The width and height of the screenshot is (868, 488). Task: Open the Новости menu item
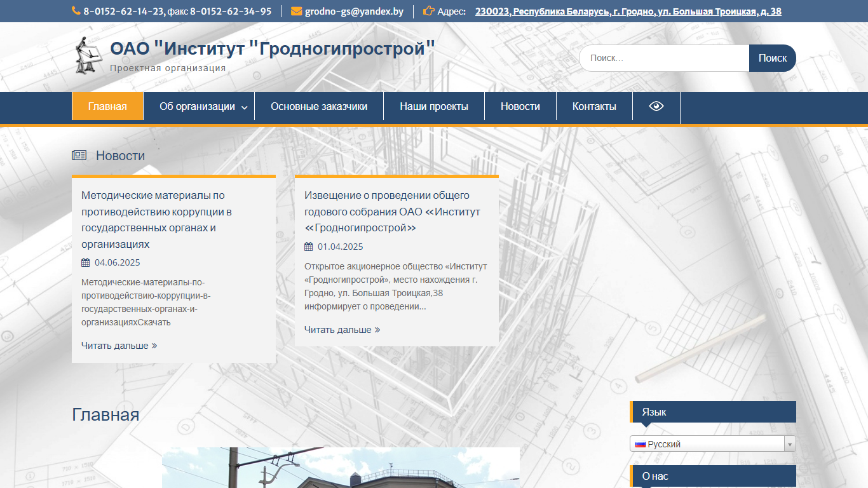coord(520,106)
